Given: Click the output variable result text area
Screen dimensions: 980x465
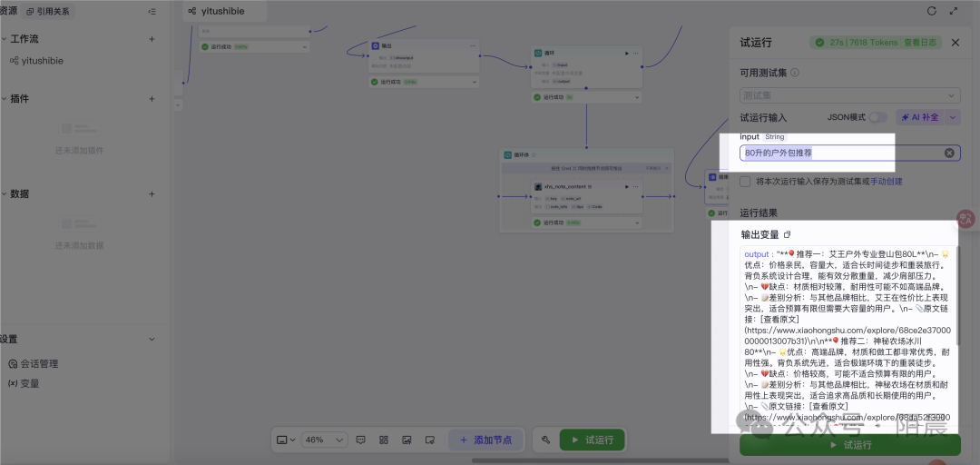Looking at the screenshot, I should 848,337.
